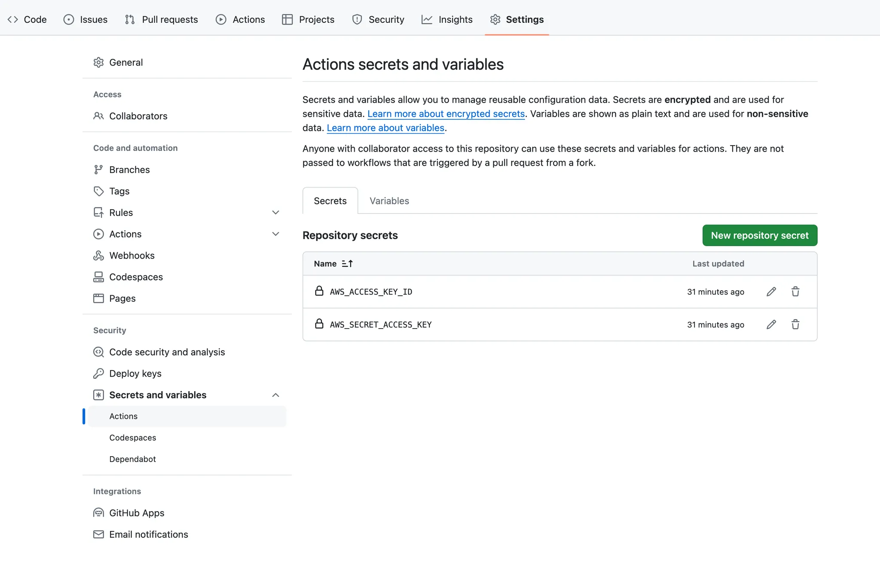The image size is (880, 588).
Task: Click the Deploy keys key icon
Action: (x=98, y=374)
